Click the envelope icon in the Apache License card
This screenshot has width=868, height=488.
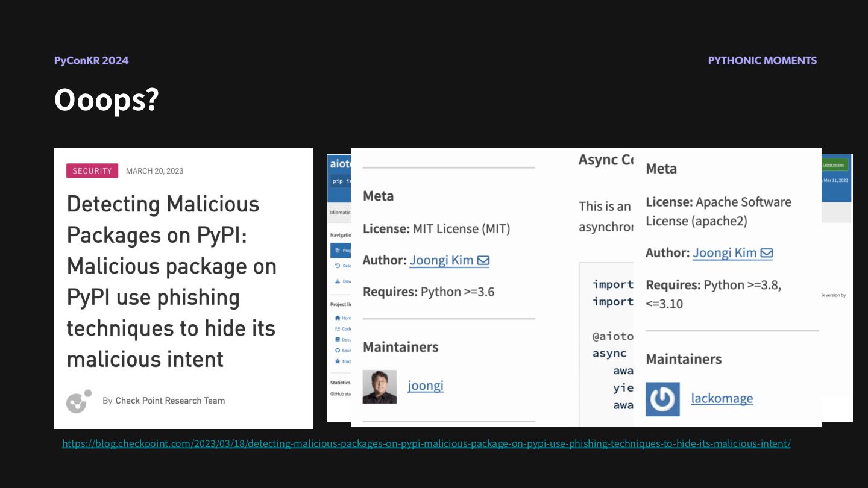coord(766,253)
